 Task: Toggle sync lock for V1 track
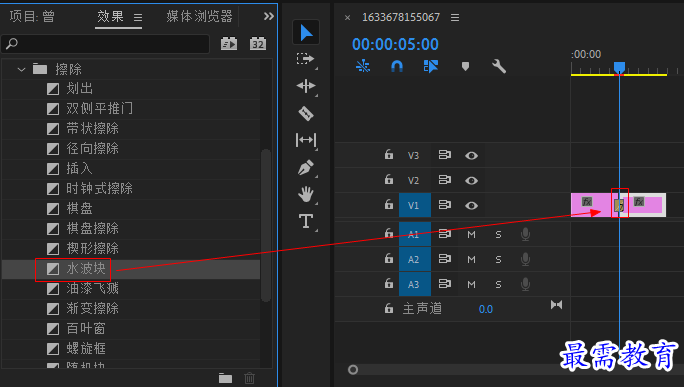(445, 205)
